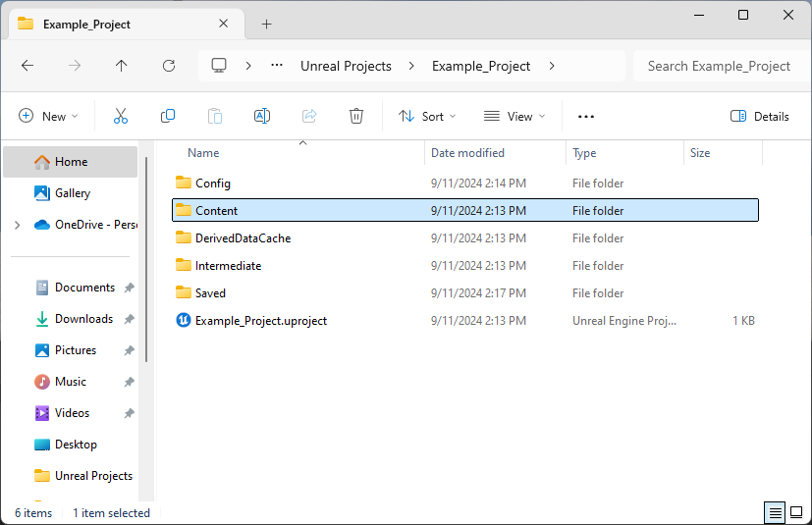The width and height of the screenshot is (812, 525).
Task: Expand the OneDrive - Personal tree node
Action: 17,225
